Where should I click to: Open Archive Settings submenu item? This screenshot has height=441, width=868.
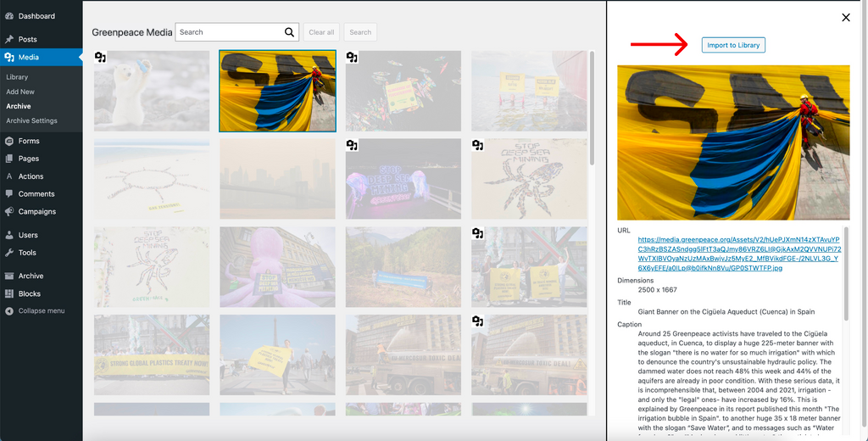31,120
